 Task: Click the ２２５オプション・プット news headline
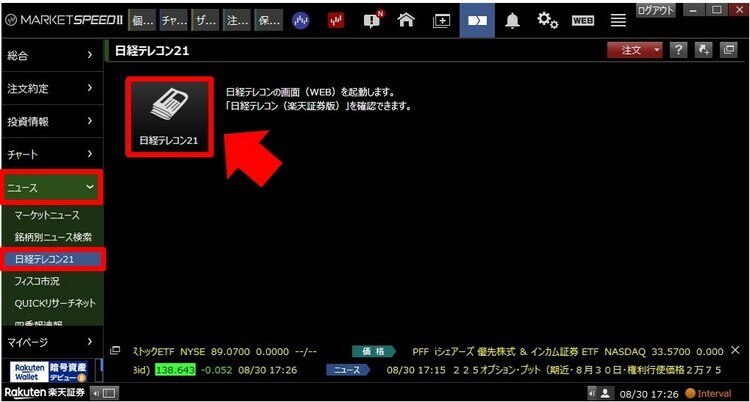pyautogui.click(x=553, y=370)
